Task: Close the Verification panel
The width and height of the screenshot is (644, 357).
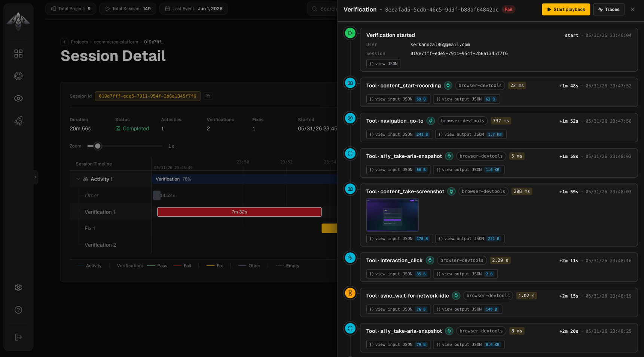Action: (x=633, y=9)
